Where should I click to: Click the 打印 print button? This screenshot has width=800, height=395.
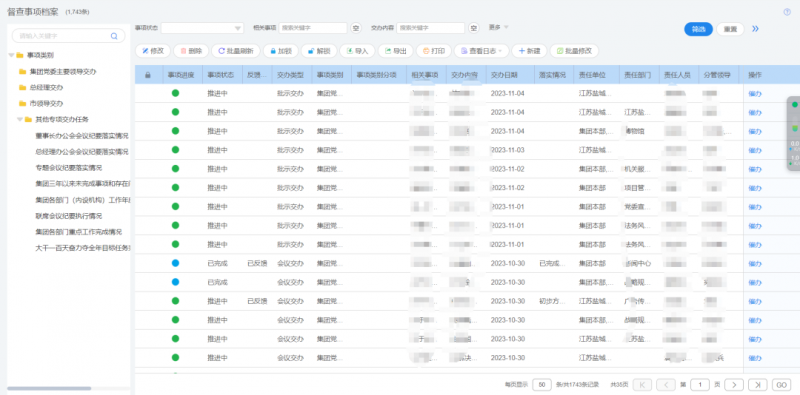click(x=434, y=51)
